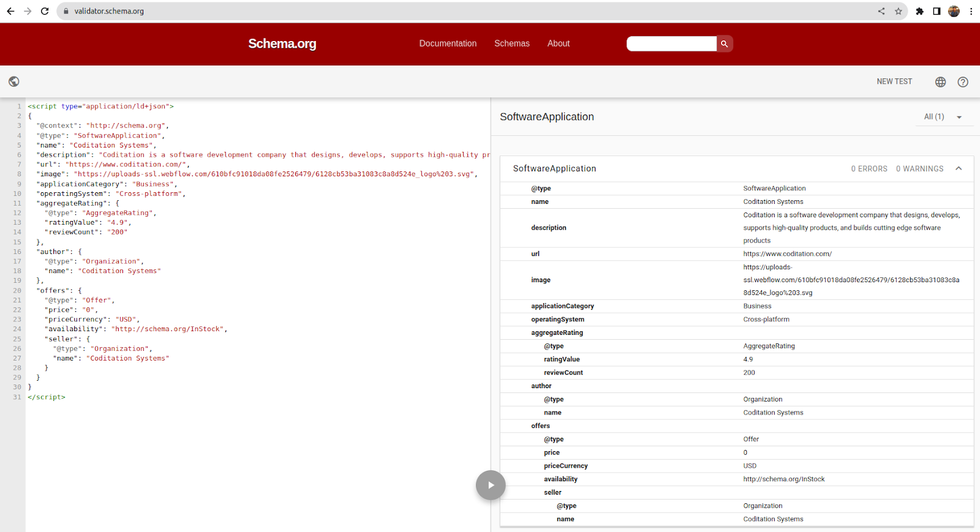Bookmark this page with the star icon
This screenshot has height=532, width=980.
pyautogui.click(x=899, y=11)
